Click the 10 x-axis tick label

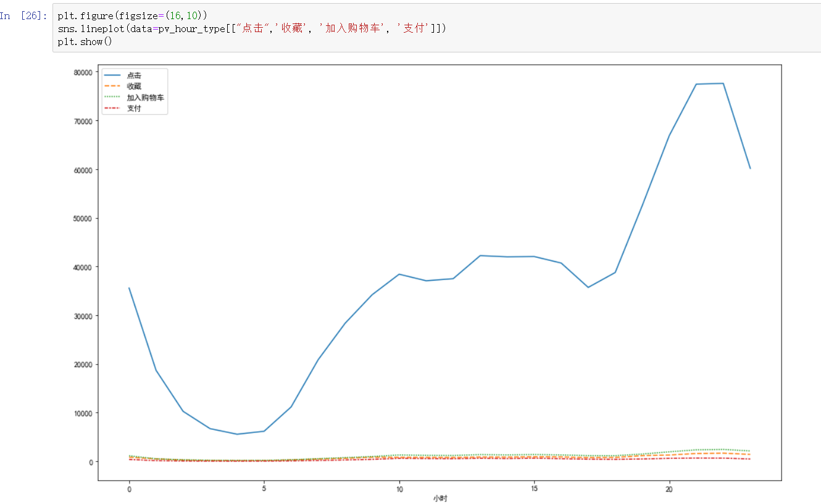click(399, 489)
